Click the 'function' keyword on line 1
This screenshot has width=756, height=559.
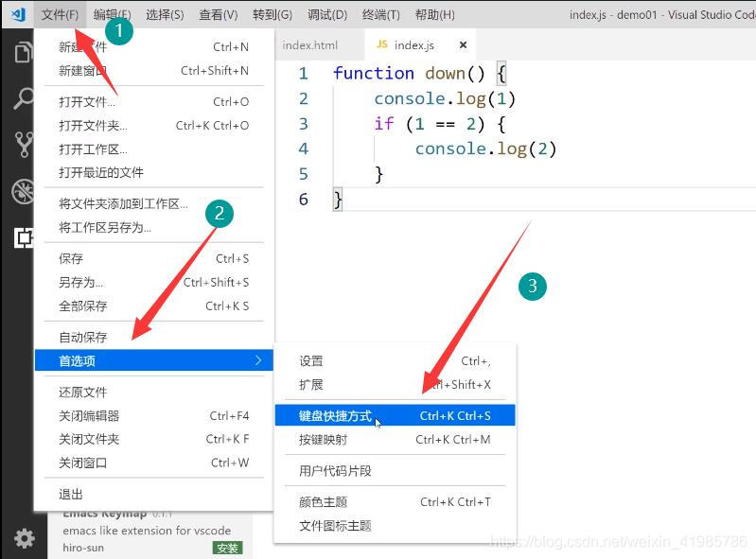pos(374,73)
